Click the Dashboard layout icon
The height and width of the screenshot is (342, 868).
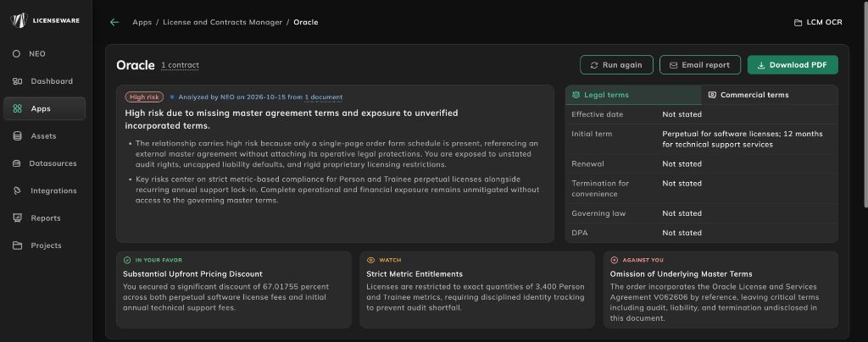(x=17, y=81)
